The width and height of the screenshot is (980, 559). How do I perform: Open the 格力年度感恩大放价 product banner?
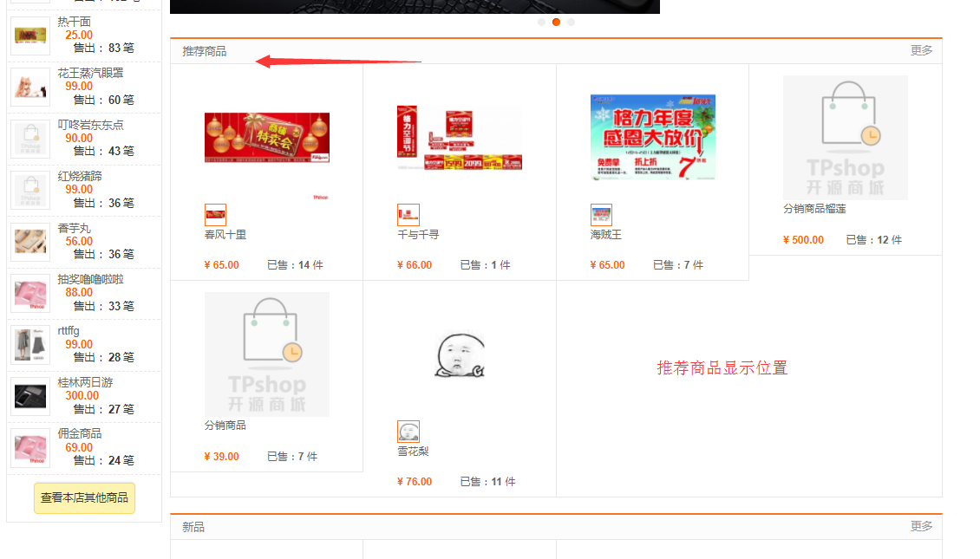652,137
